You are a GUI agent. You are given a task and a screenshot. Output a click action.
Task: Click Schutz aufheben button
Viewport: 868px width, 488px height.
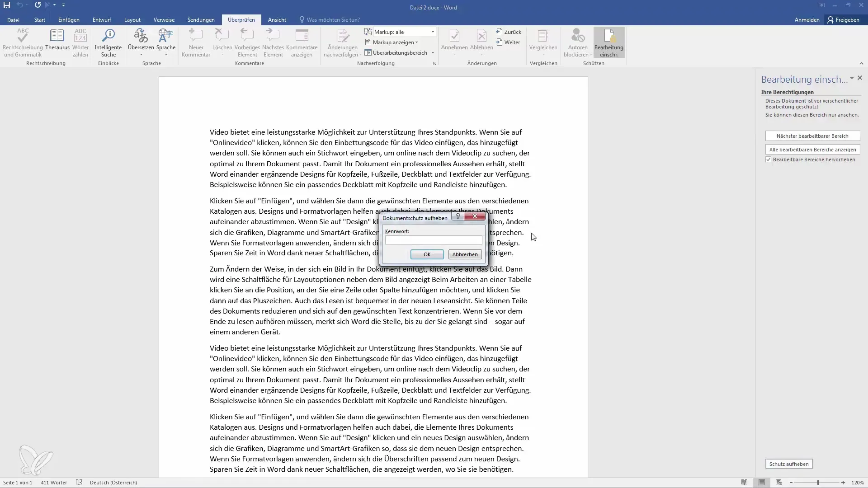(789, 464)
